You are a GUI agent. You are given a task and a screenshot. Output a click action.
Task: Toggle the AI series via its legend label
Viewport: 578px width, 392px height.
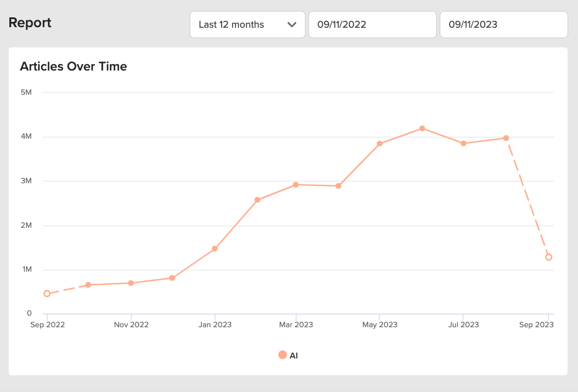(294, 356)
